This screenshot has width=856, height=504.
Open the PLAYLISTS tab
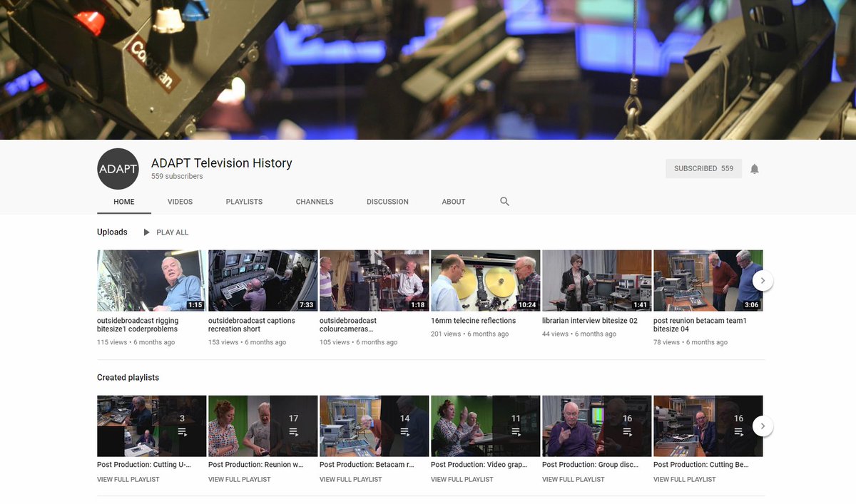point(244,202)
